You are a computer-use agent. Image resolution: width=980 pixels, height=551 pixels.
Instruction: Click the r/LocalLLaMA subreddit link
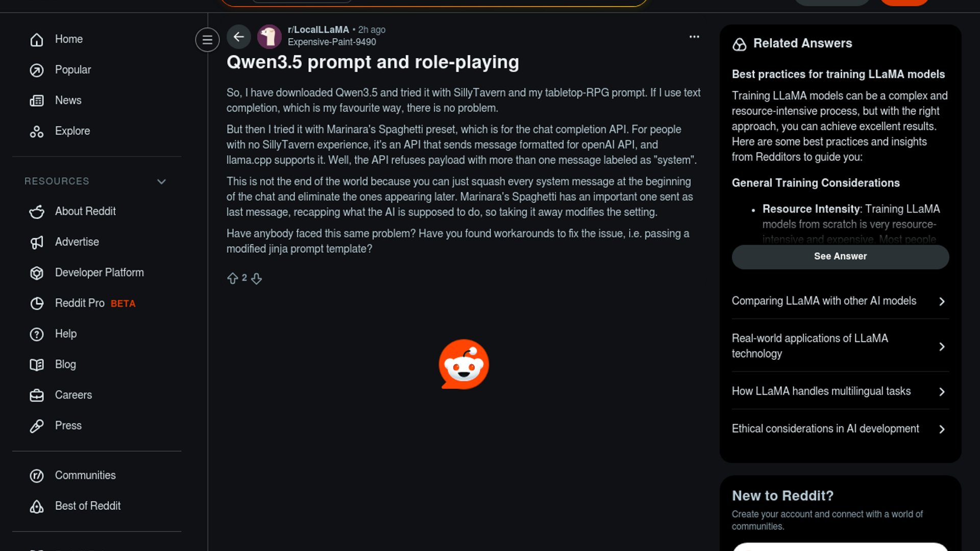click(318, 30)
